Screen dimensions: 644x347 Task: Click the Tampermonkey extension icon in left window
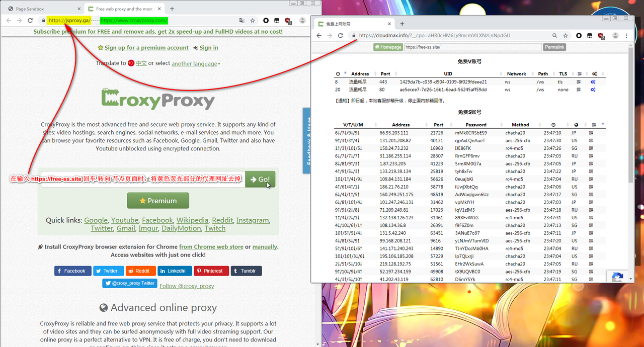[x=277, y=21]
